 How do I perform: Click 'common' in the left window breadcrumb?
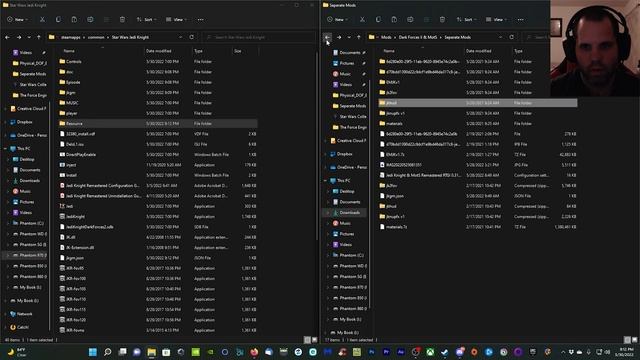tap(96, 37)
